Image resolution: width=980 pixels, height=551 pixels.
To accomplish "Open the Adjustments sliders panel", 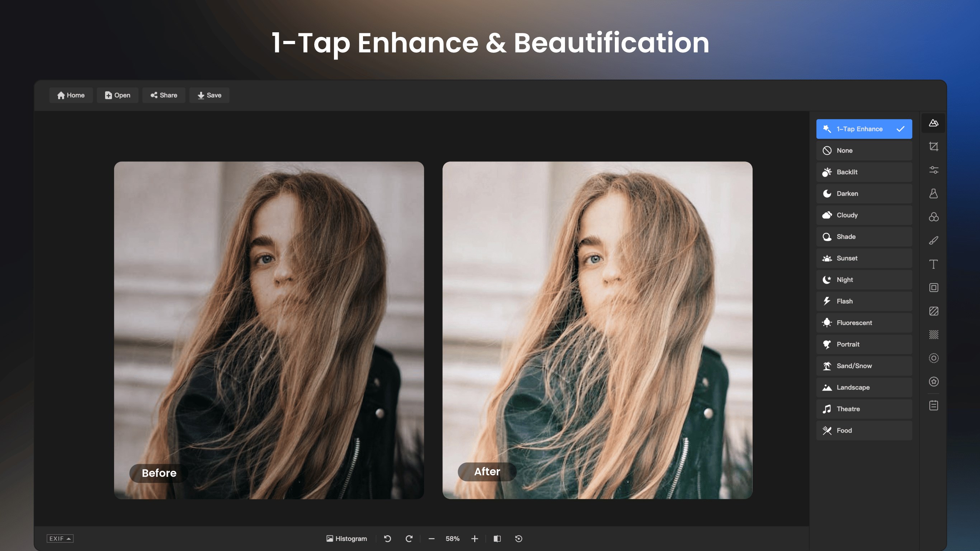I will [933, 170].
